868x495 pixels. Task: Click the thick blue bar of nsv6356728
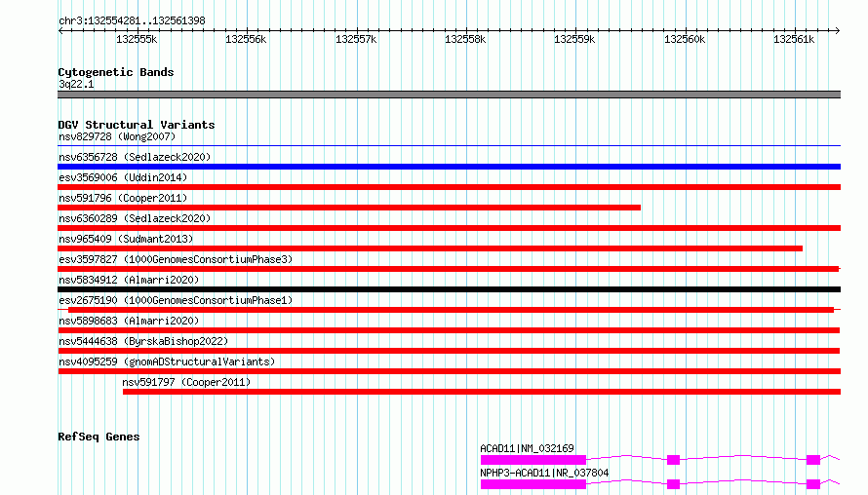tap(449, 167)
